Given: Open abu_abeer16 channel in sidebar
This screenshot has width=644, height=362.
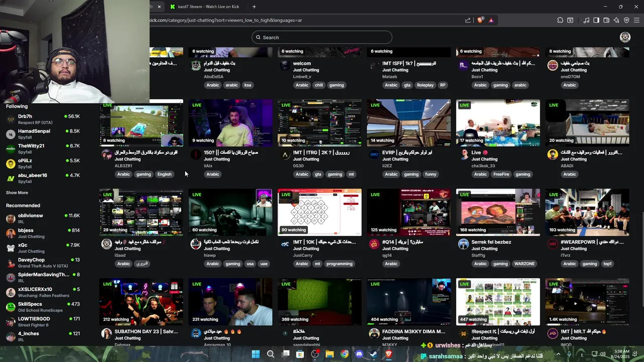Looking at the screenshot, I should [x=43, y=178].
